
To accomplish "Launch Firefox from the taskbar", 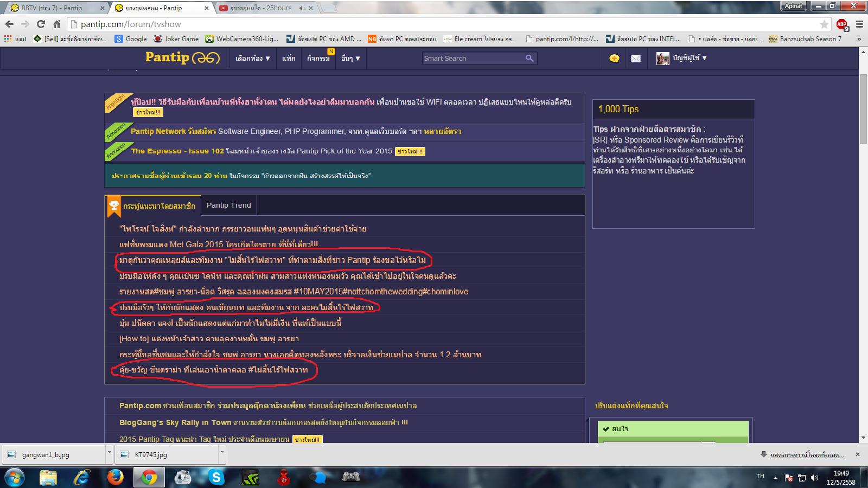I will (115, 478).
